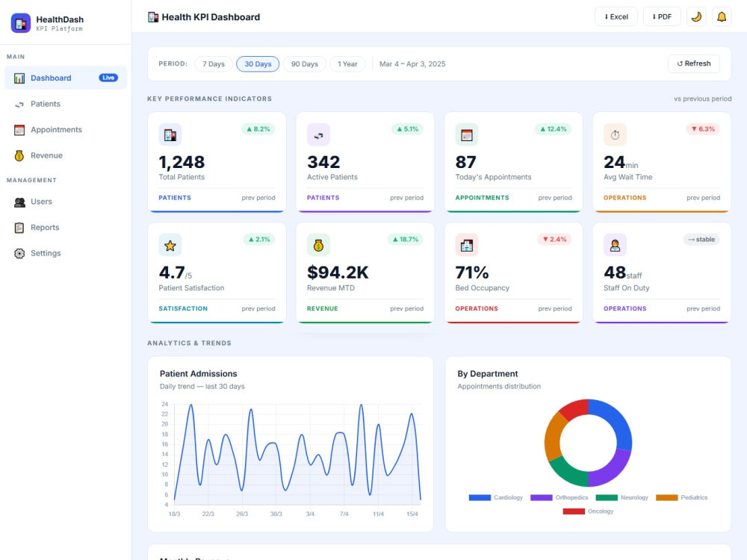Viewport: 747px width, 560px height.
Task: Select the 30 Days period
Action: [x=258, y=63]
